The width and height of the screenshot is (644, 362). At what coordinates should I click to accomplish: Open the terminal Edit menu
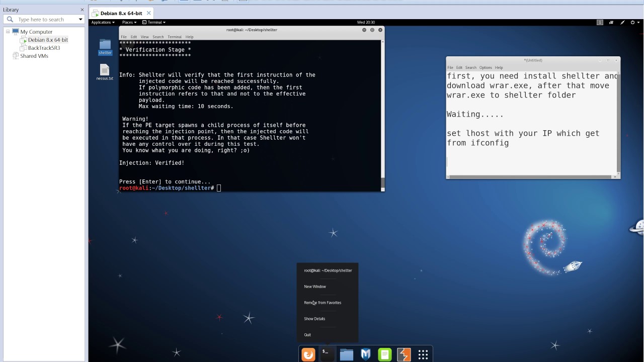133,37
